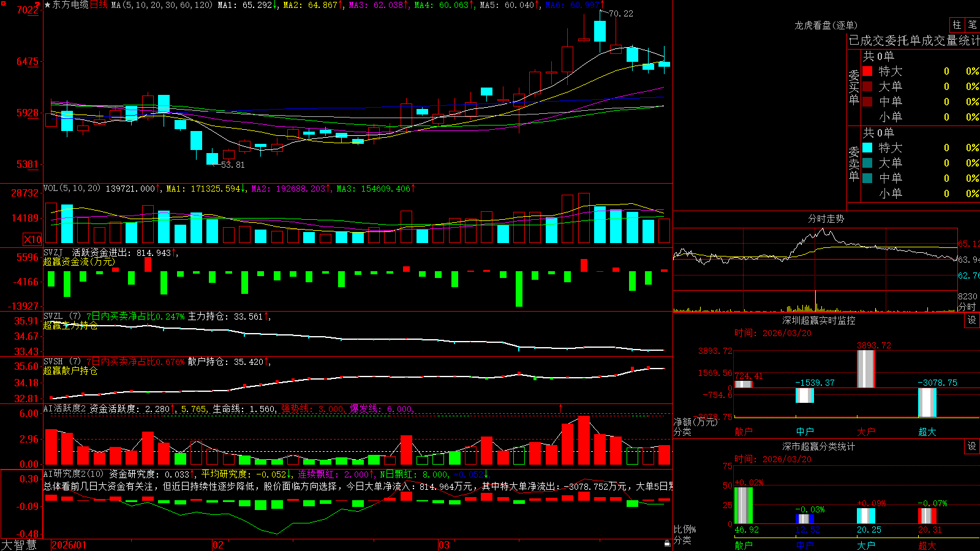Click the 时间: 2026/03/20 in 实时监控 panel

773,333
